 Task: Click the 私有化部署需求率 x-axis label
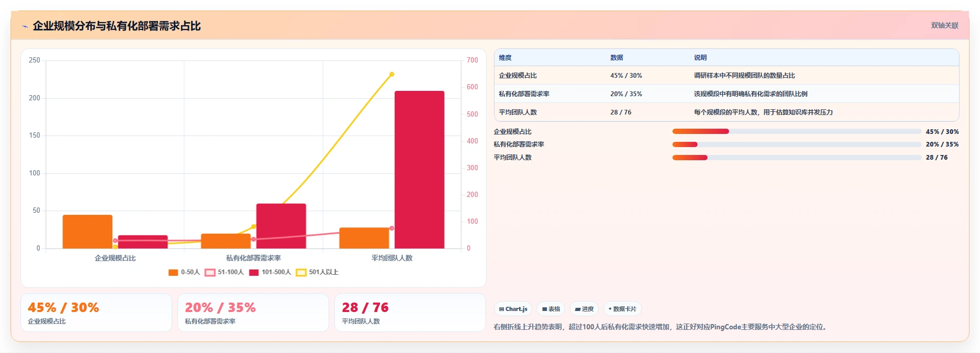(x=254, y=258)
